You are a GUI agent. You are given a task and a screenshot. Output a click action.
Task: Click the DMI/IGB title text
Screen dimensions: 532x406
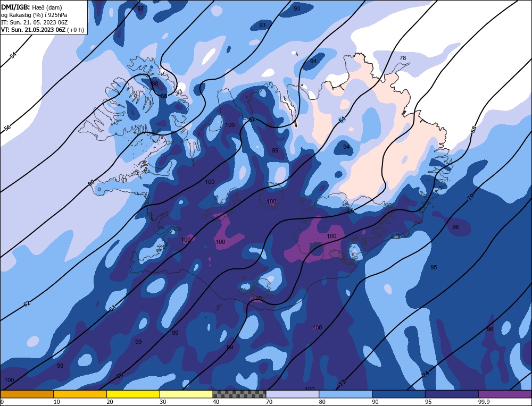[15, 7]
